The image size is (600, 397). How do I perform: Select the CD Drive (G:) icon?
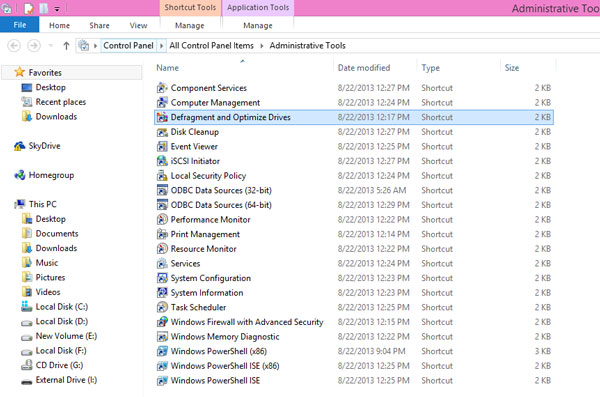coord(27,366)
